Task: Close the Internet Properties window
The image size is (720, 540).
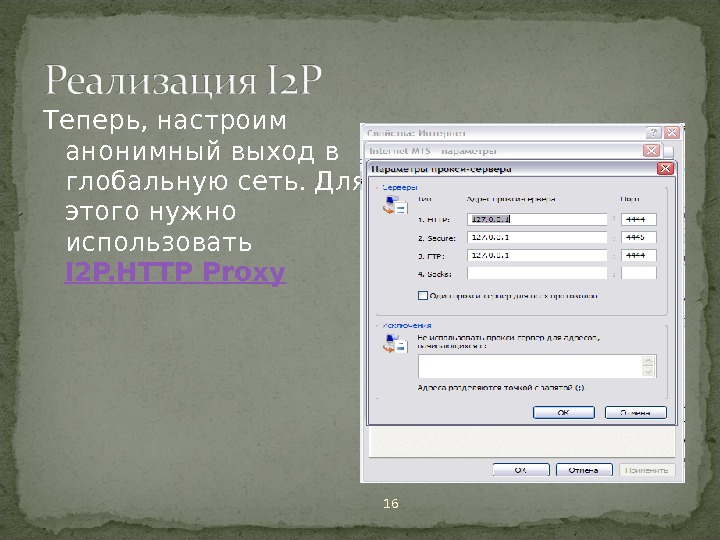Action: point(672,132)
